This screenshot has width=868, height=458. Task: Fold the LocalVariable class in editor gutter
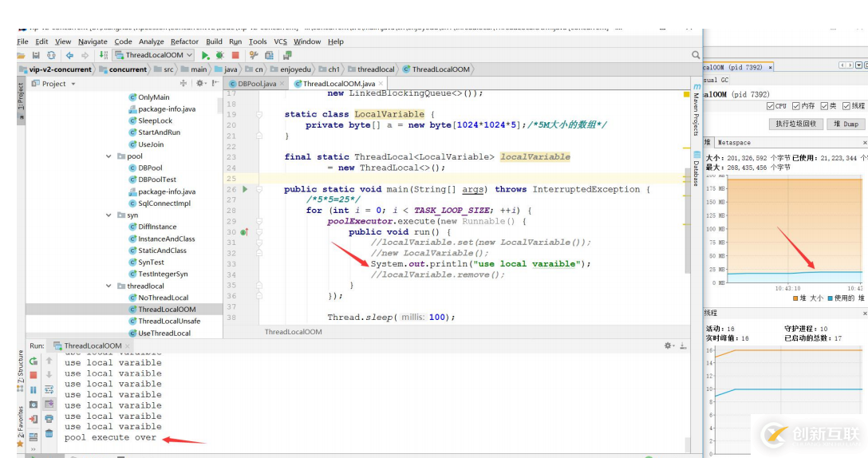259,114
